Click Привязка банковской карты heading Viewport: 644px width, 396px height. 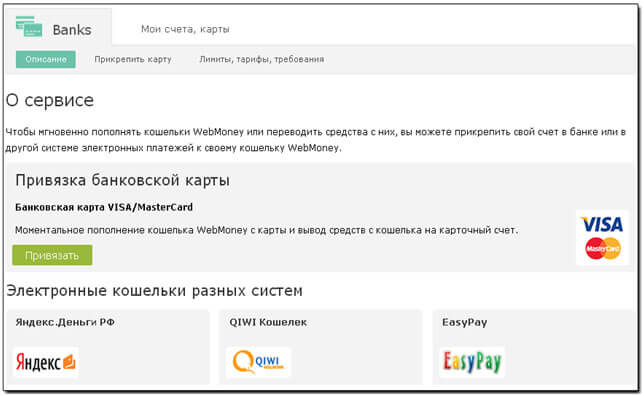click(122, 180)
